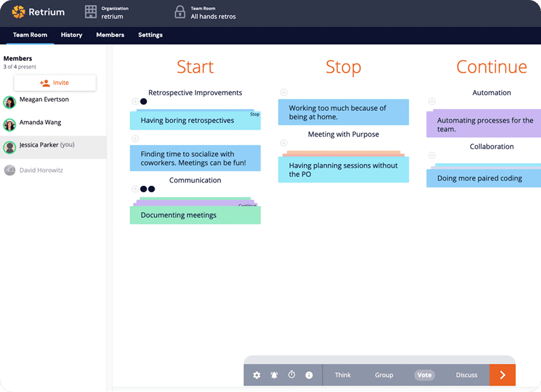Advance to next phase with orange arrow

coord(502,375)
